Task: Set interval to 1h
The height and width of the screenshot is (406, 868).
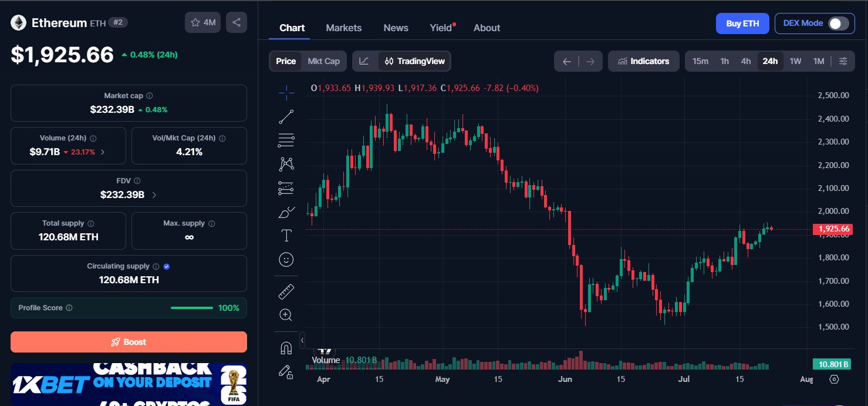Action: [725, 61]
